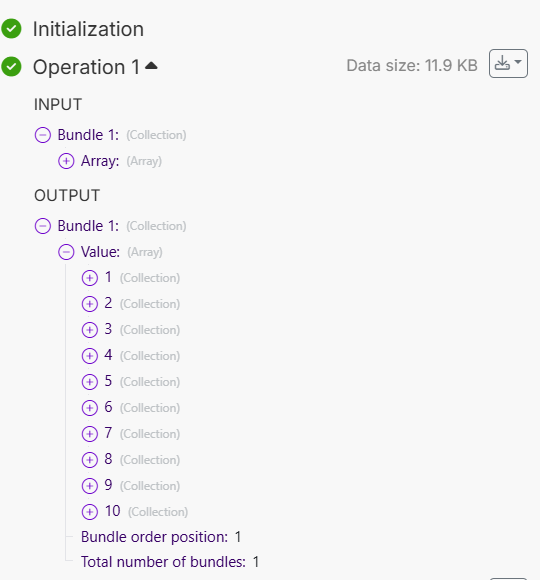540x580 pixels.
Task: Expand collection item 10
Action: (90, 512)
